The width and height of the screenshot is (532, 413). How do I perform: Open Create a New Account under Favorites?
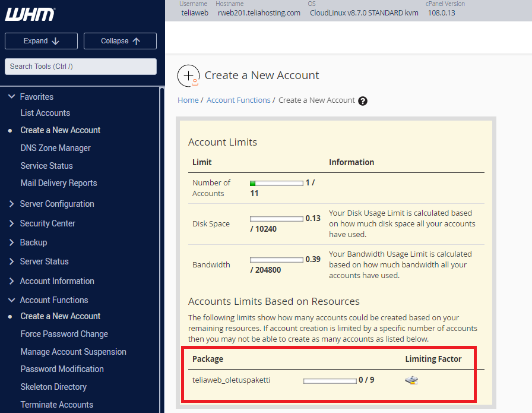(61, 130)
